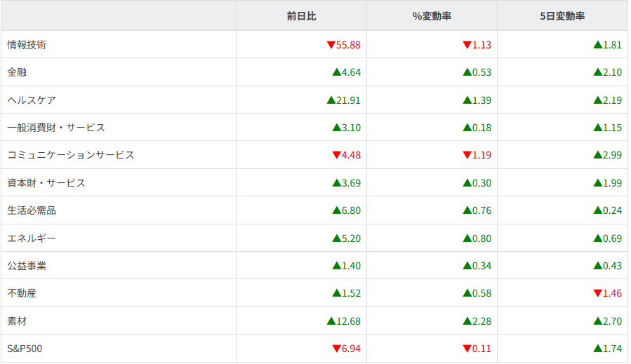Click the green up arrow beside 21.91
Screen dimensions: 631x364
[331, 100]
